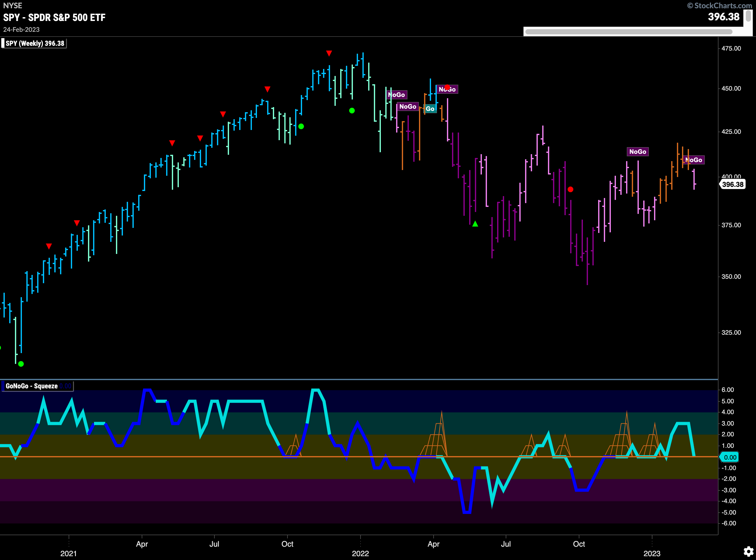Click the 3.00 oscillator axis label
Viewport: 756px width, 560px height.
coord(727,423)
